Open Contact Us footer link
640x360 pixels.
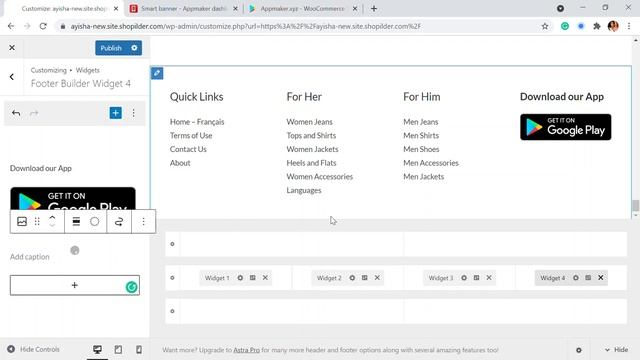click(188, 149)
